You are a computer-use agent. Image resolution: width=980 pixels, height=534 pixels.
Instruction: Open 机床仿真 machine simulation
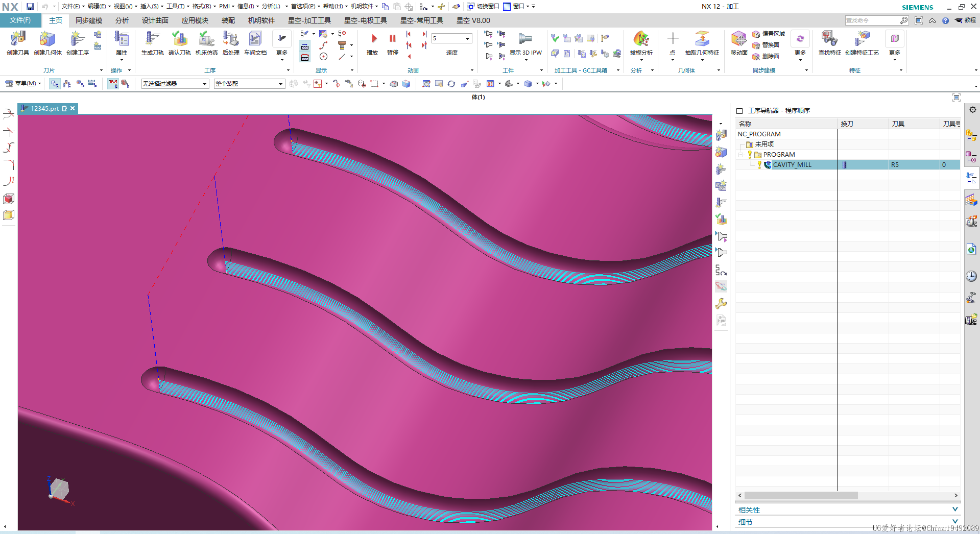coord(207,43)
